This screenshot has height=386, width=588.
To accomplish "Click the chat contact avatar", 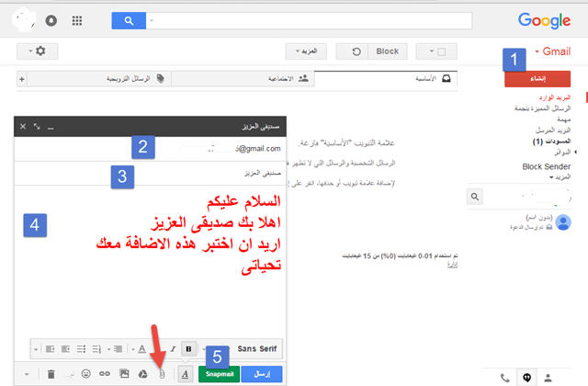I will click(x=563, y=222).
